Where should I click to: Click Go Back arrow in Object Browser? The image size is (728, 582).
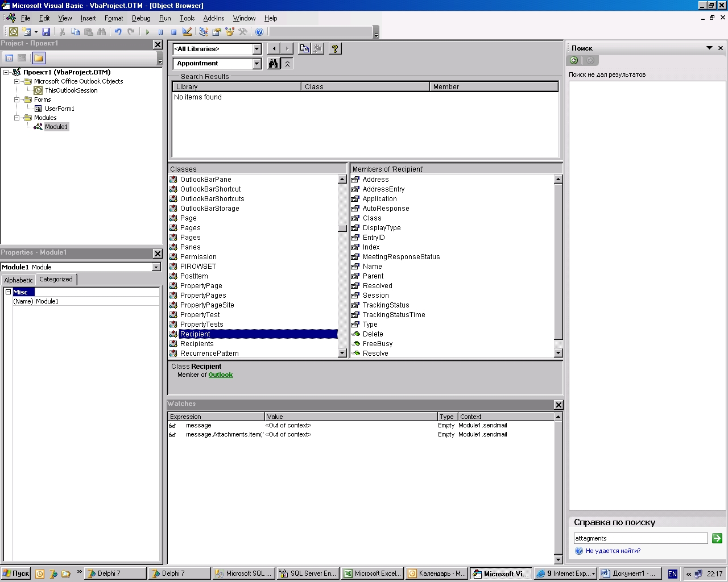coord(274,49)
